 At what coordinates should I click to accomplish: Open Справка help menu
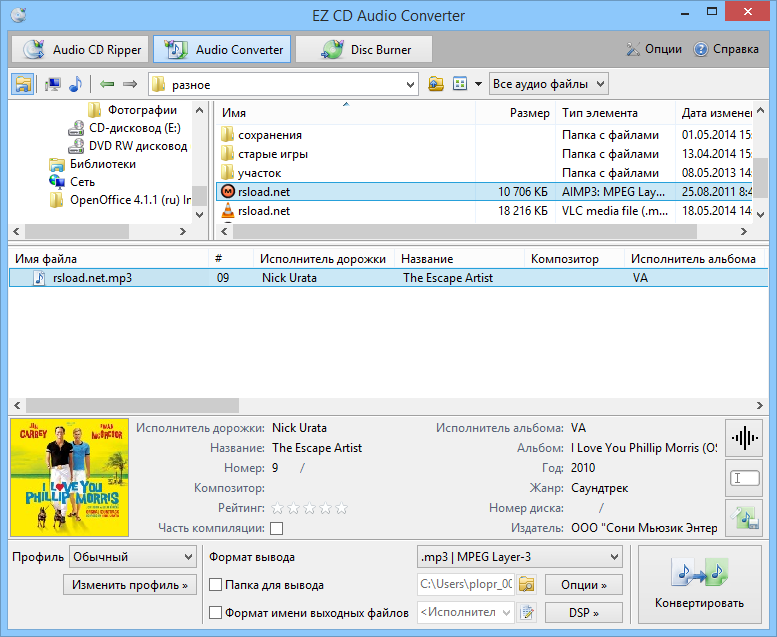pos(726,49)
